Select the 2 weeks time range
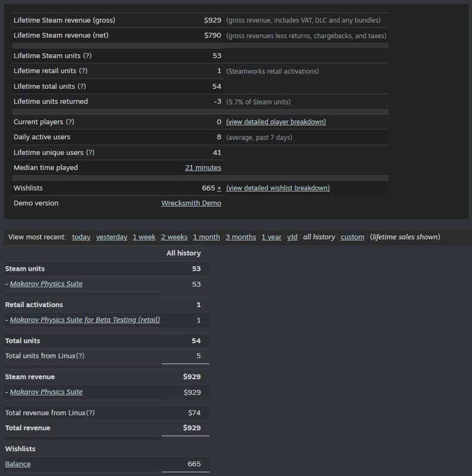Screen dimensions: 472x476 pyautogui.click(x=174, y=237)
